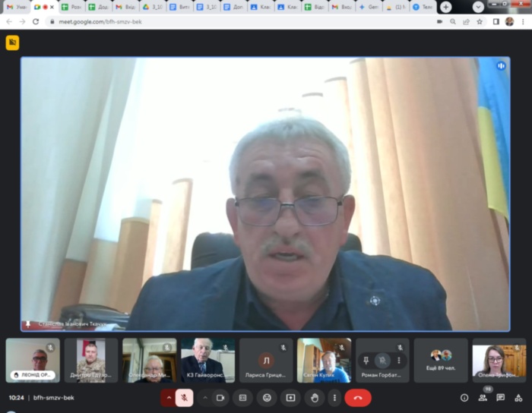Toggle the camera button in the call bar
Image resolution: width=532 pixels, height=413 pixels.
coord(220,397)
